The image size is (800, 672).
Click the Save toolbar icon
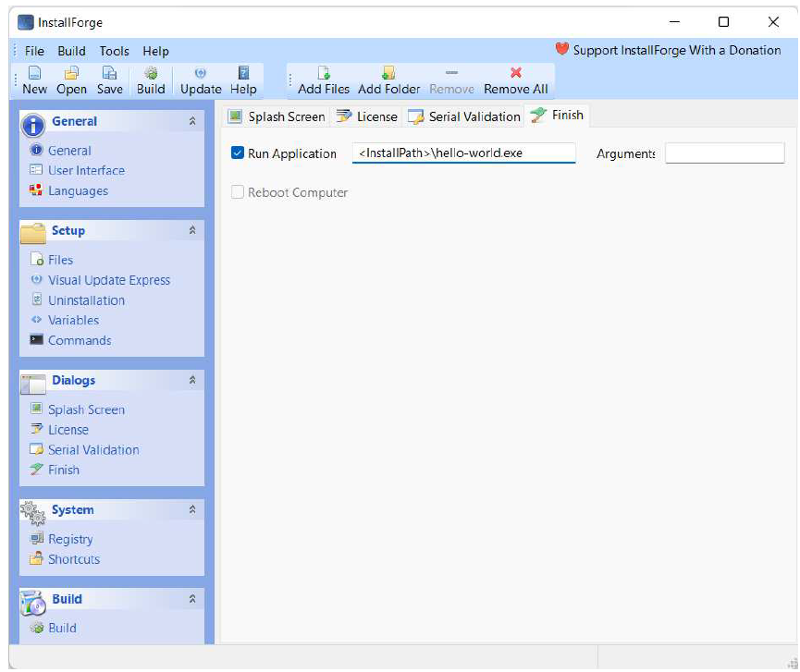click(109, 74)
